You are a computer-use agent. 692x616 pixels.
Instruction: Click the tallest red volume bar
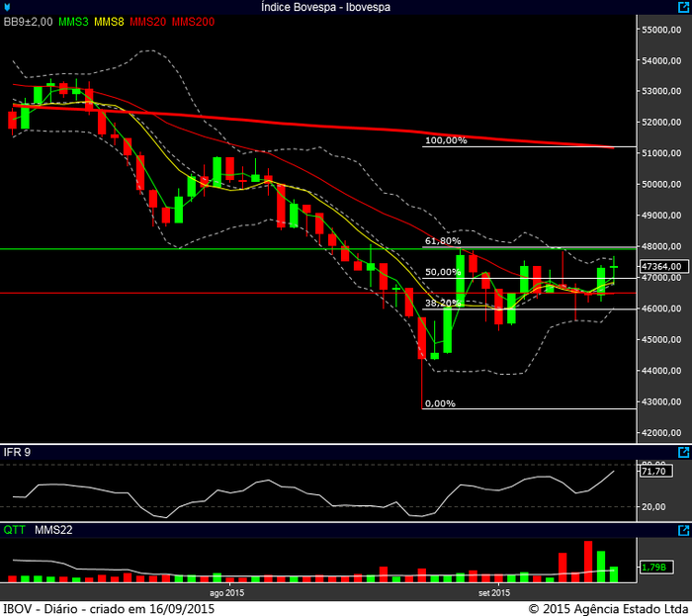click(x=588, y=562)
